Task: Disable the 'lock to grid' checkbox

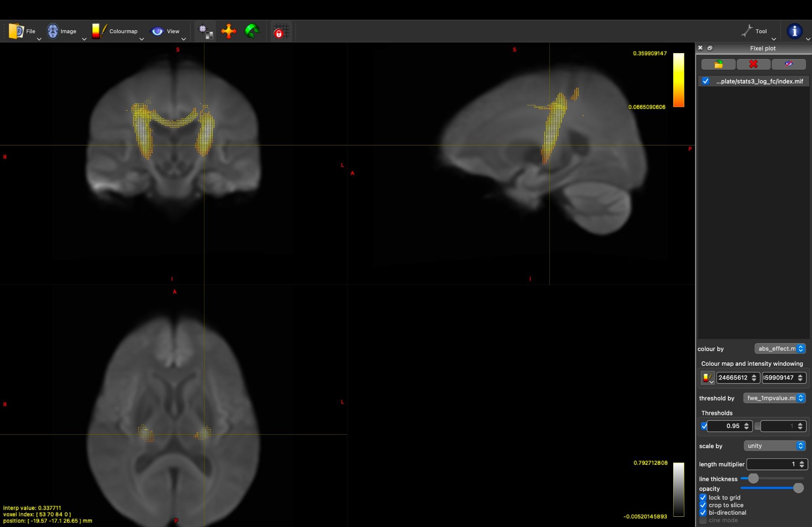Action: (x=703, y=498)
